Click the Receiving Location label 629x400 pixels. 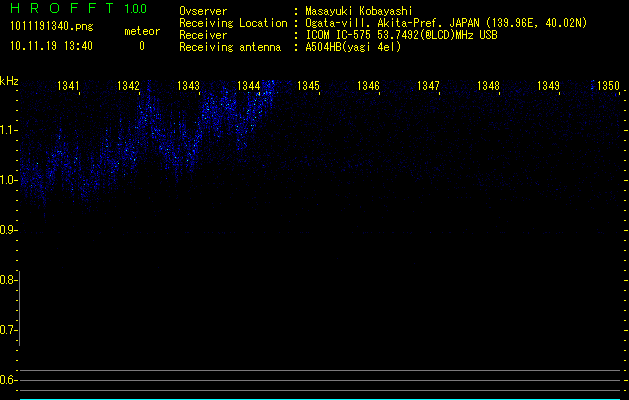point(233,23)
